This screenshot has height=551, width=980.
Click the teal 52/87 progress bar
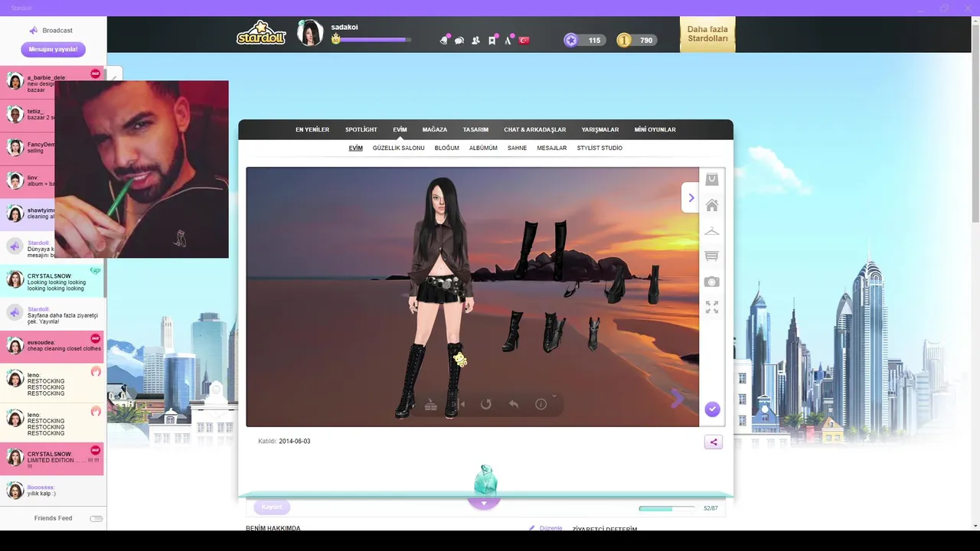pos(667,508)
